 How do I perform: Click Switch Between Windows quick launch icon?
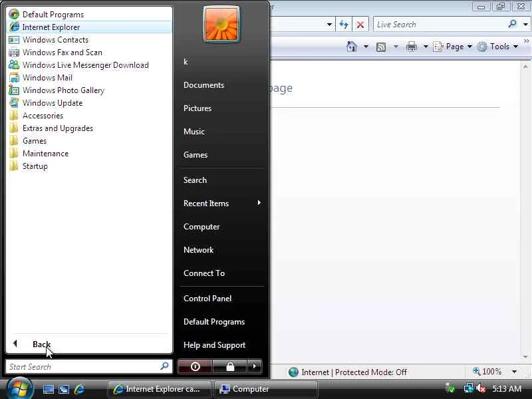coord(64,389)
